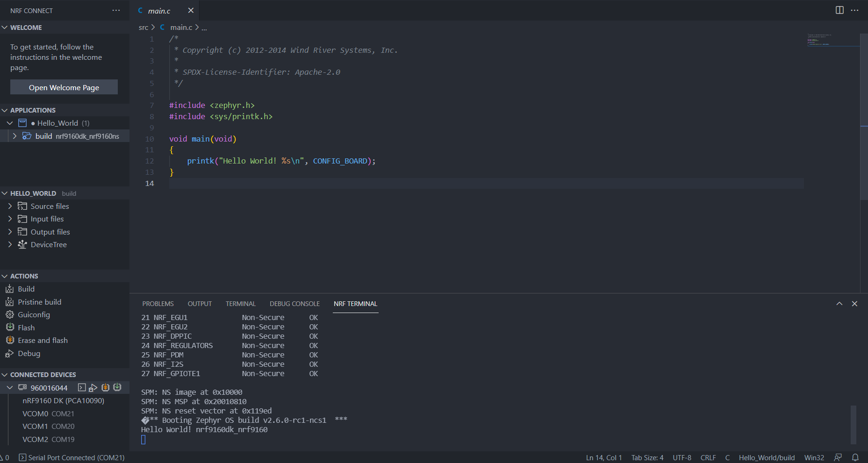Open the notifications bell in status bar
The image size is (868, 463).
pyautogui.click(x=855, y=457)
